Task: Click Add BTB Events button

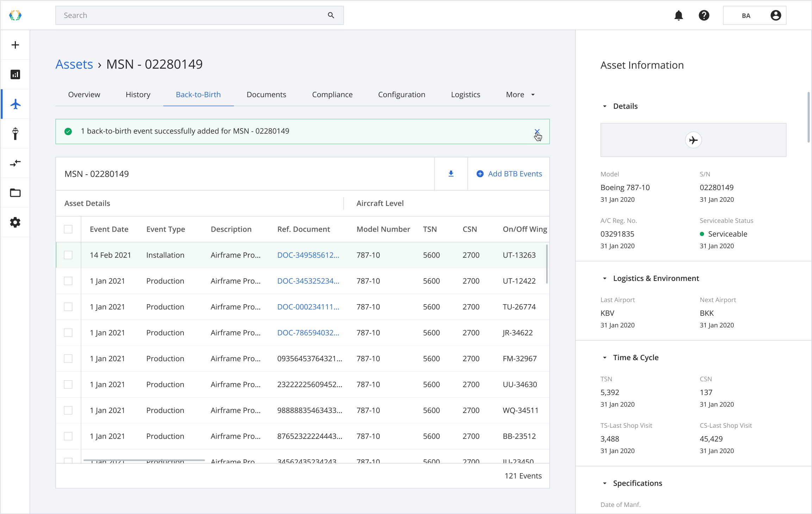Action: tap(509, 174)
